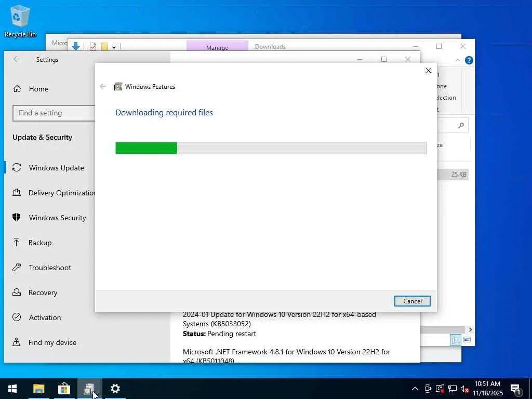Open File Explorer help (question mark)
The image size is (532, 399).
(469, 60)
